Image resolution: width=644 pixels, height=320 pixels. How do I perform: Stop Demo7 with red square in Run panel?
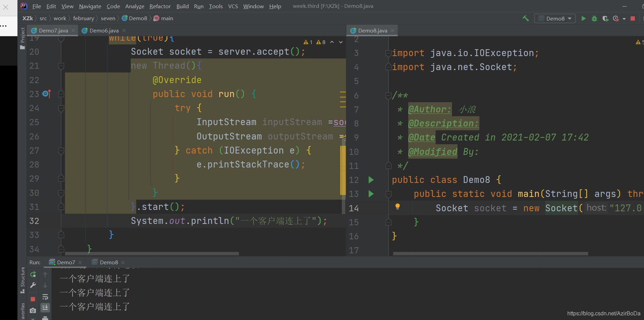(x=33, y=299)
